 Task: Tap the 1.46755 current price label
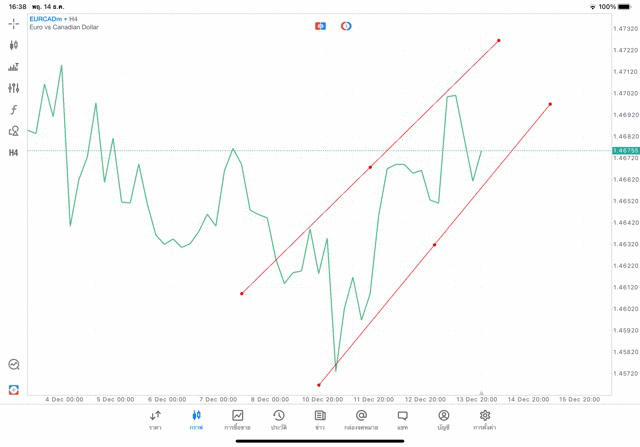(x=627, y=150)
